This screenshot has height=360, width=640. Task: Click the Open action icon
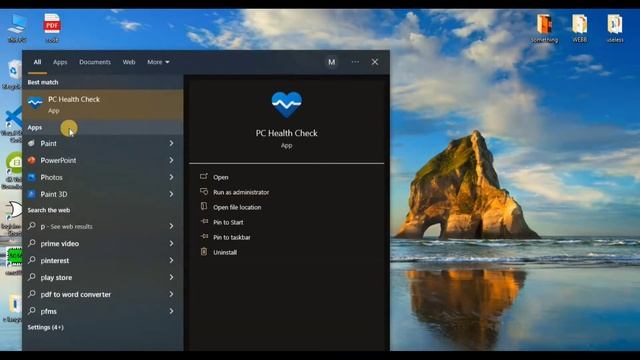tap(204, 176)
